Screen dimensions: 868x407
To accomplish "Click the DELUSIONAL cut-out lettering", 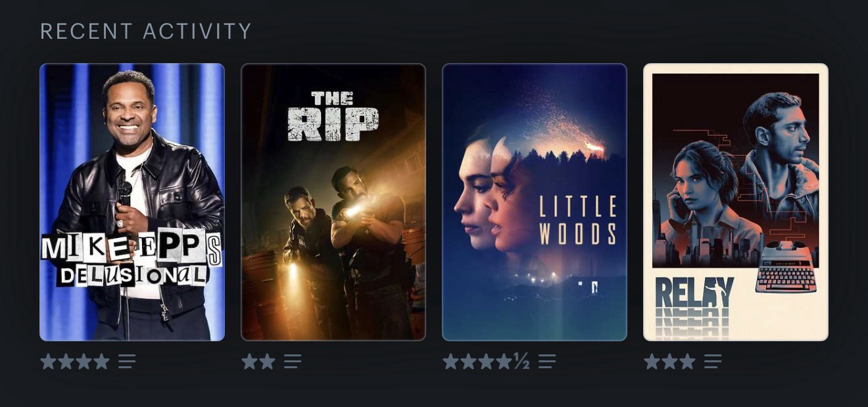I will pos(132,273).
